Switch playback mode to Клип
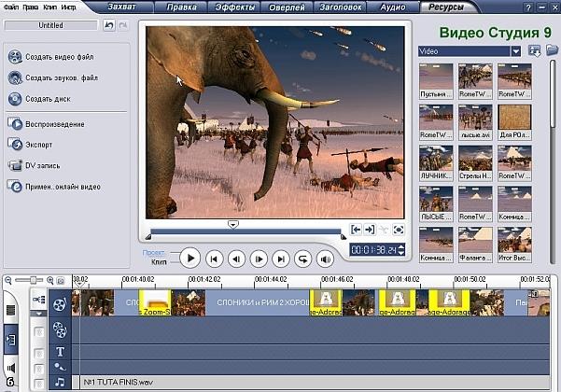Viewport: 561px width, 392px height. (x=159, y=262)
